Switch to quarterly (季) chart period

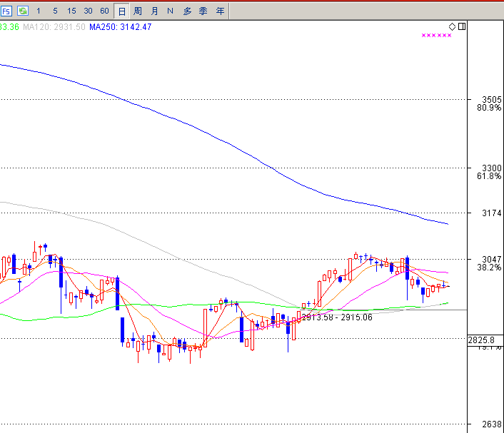coord(203,11)
